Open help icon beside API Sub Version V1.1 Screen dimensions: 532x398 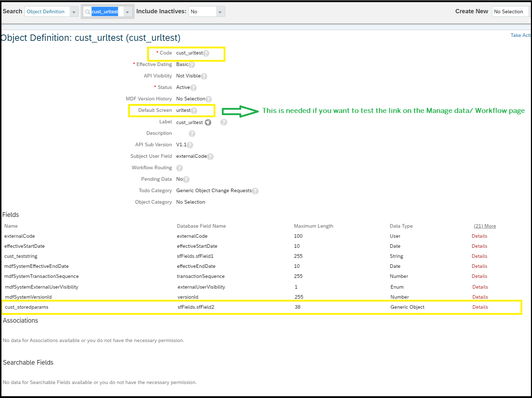(190, 145)
